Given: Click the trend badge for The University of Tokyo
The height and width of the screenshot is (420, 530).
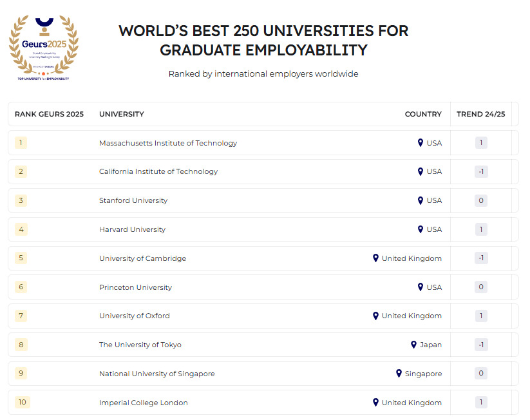Looking at the screenshot, I should point(481,345).
